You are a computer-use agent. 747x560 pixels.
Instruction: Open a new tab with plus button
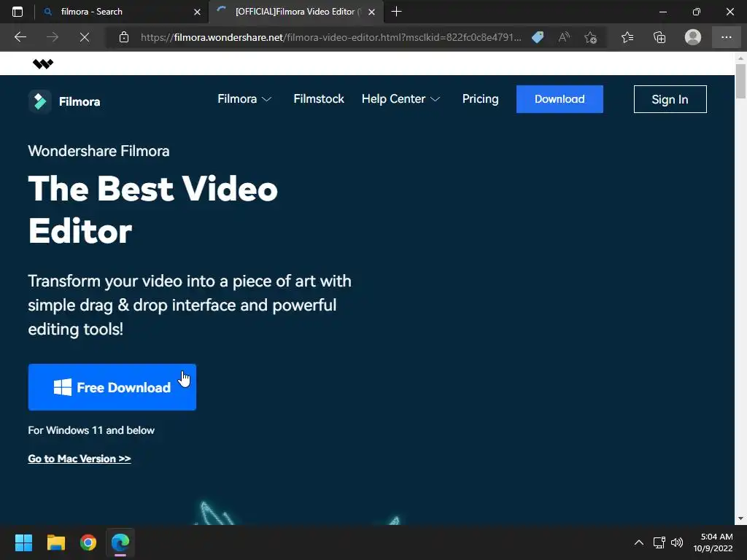click(396, 12)
